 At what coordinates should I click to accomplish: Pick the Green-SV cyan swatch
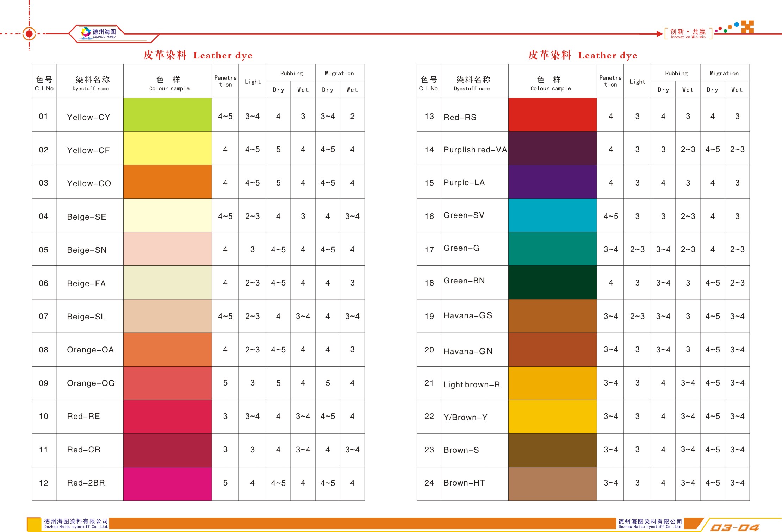(x=553, y=215)
